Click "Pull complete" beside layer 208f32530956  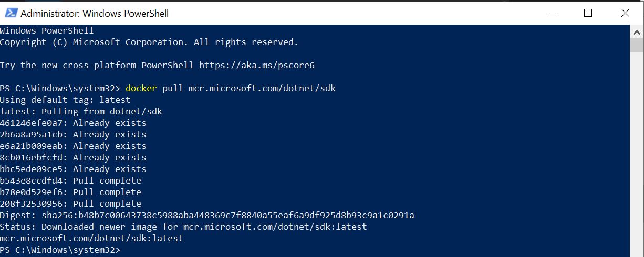click(107, 204)
